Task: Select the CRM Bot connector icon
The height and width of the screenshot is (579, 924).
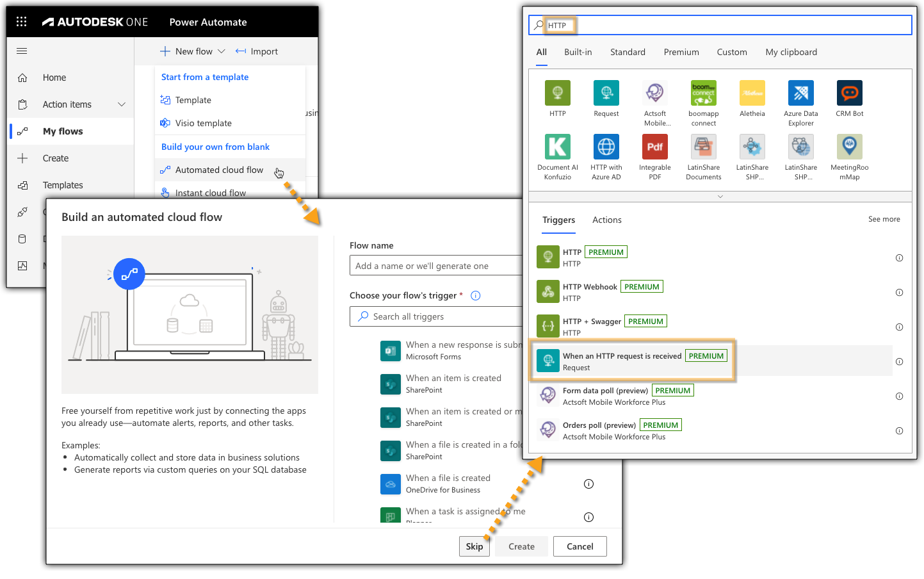Action: point(850,93)
